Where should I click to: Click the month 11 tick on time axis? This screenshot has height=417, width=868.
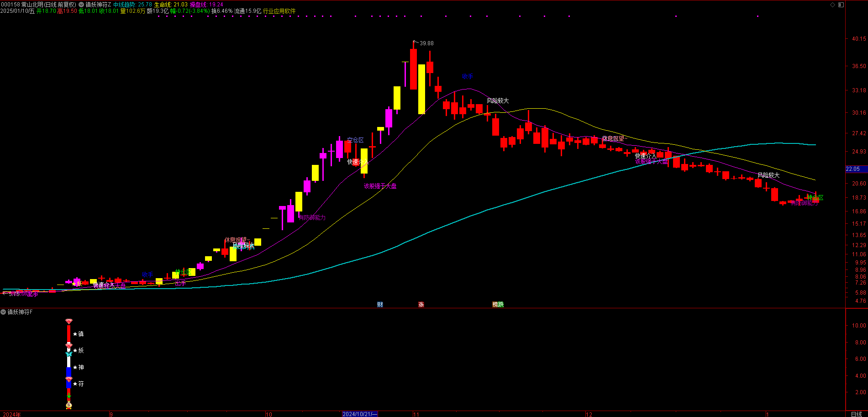[x=416, y=414]
